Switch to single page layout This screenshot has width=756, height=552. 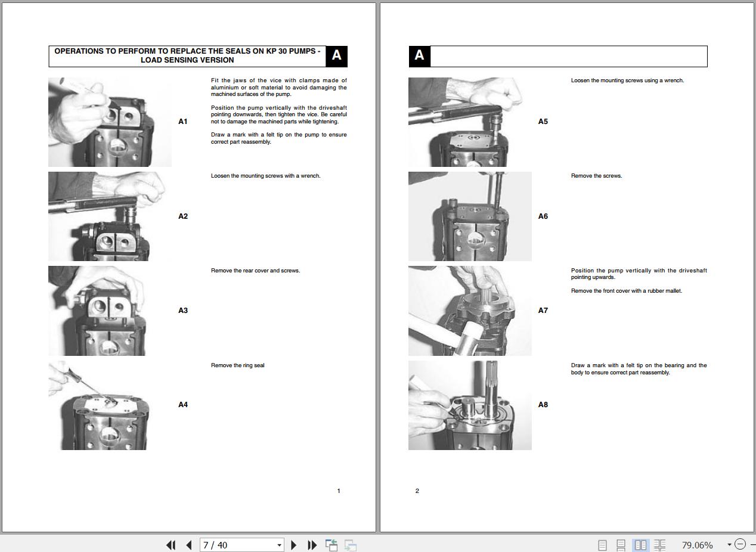(x=602, y=545)
